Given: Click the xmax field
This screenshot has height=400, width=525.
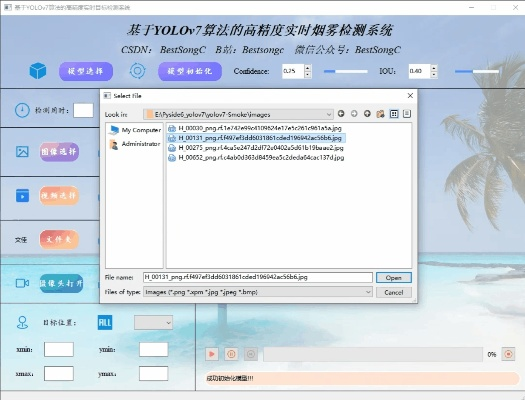Looking at the screenshot, I should click(59, 373).
